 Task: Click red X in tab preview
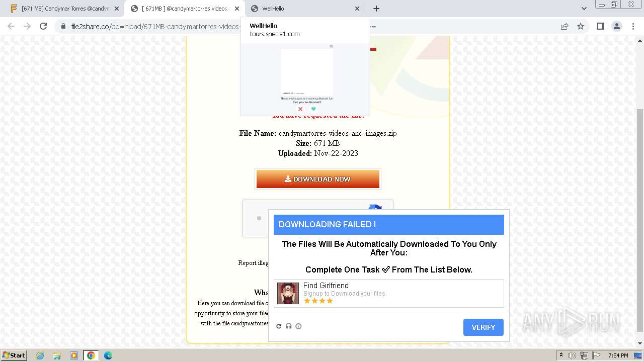(x=300, y=109)
